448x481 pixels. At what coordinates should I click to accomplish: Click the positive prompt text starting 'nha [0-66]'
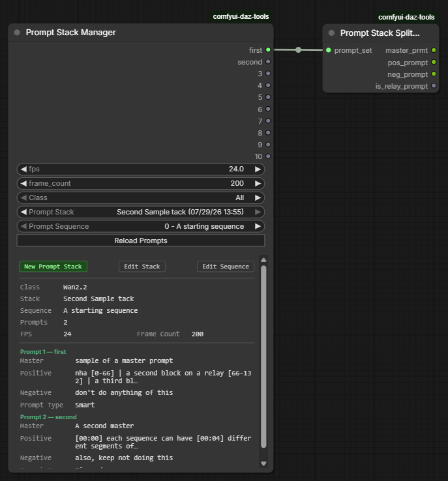[x=163, y=377]
